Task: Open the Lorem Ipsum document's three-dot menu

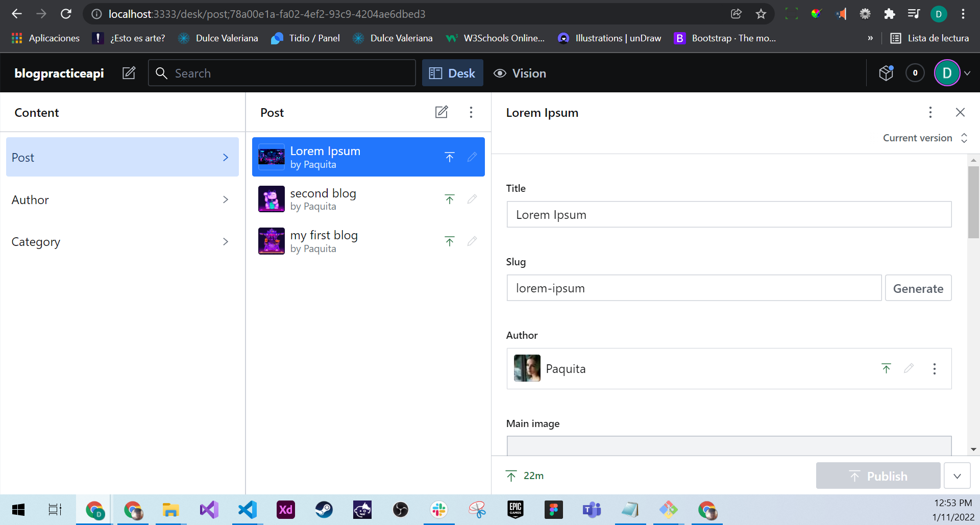Action: pos(930,112)
